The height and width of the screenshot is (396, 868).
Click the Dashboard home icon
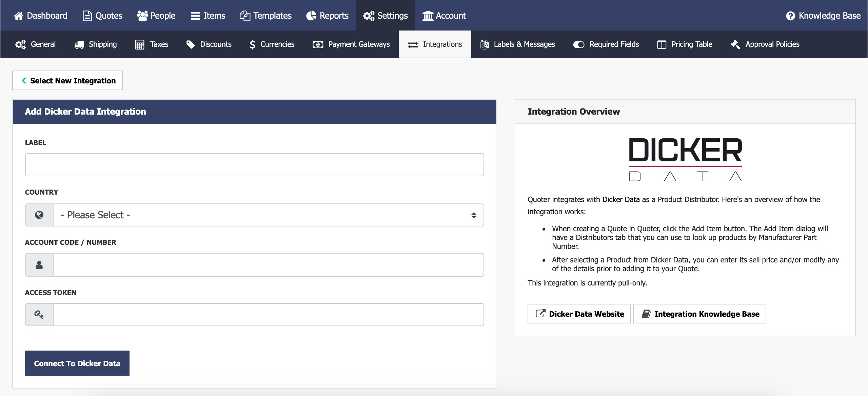pyautogui.click(x=19, y=16)
